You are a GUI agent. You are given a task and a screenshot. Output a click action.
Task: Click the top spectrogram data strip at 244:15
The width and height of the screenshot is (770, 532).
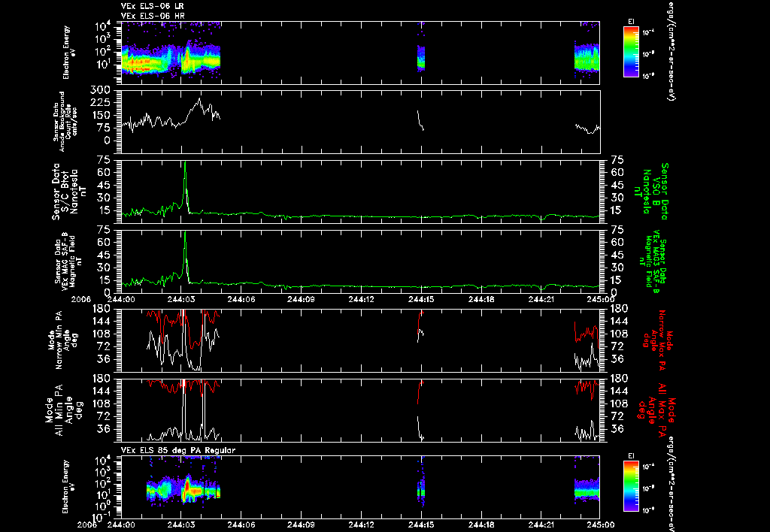[421, 56]
